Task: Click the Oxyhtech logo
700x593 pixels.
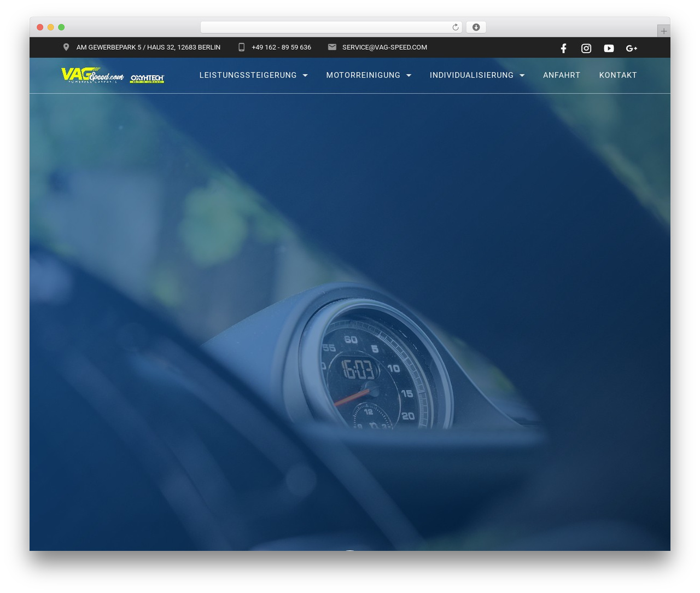Action: point(147,79)
